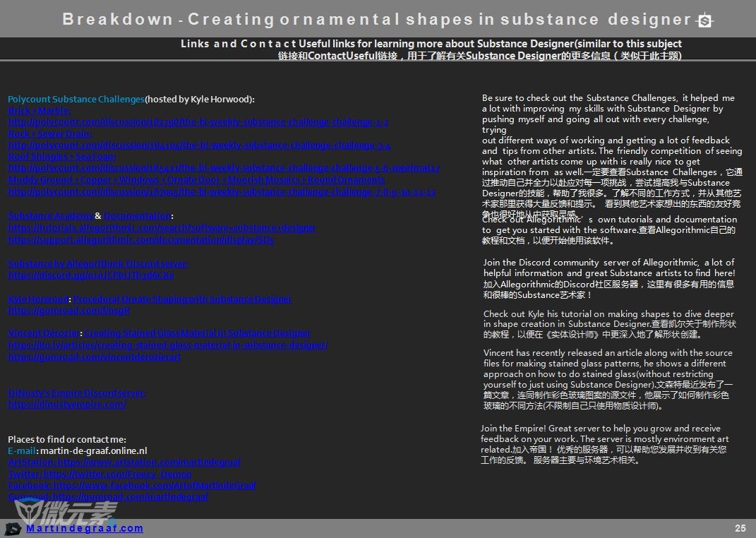Open the polycount challenge-1-2 URL
The image size is (756, 538).
pyautogui.click(x=198, y=122)
